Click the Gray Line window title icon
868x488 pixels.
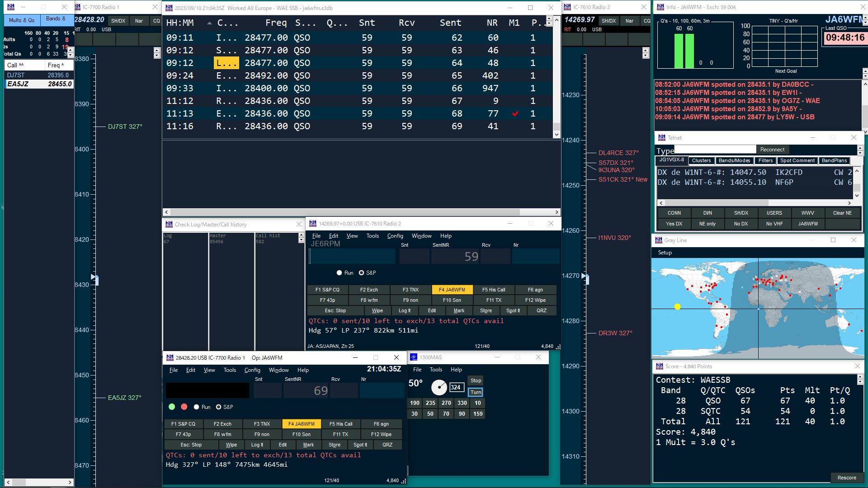click(x=658, y=240)
